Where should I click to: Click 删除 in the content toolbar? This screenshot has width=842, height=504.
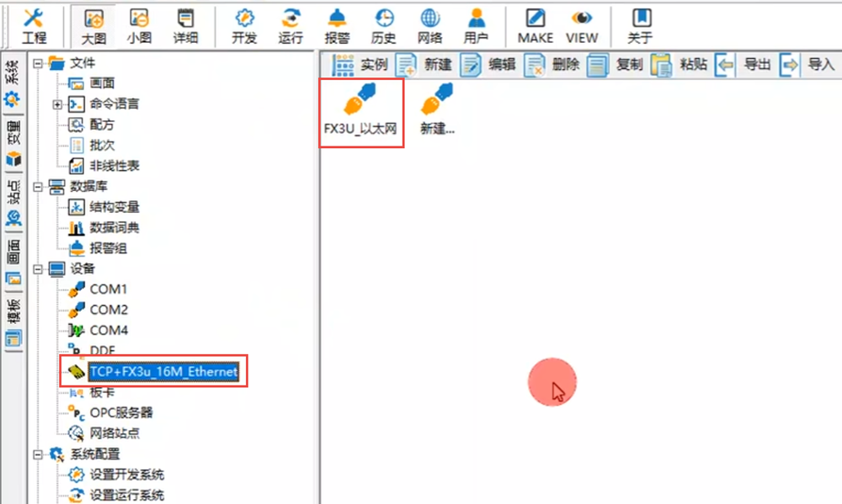click(x=552, y=65)
